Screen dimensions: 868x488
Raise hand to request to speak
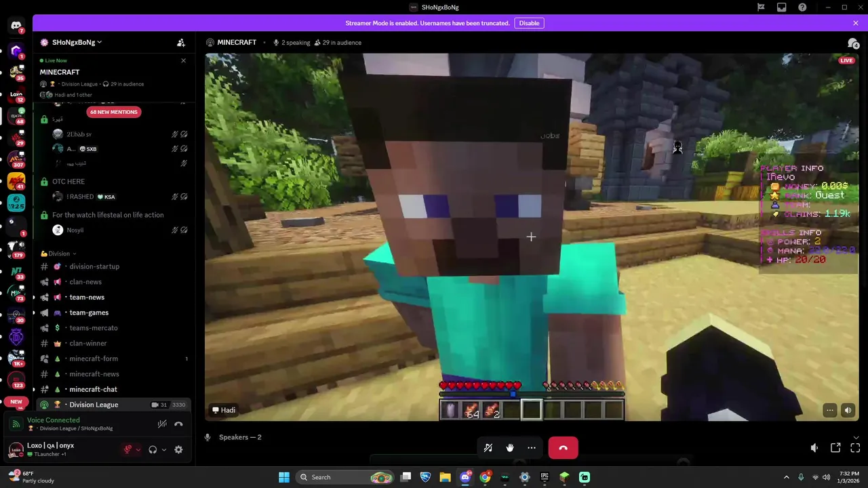click(510, 448)
